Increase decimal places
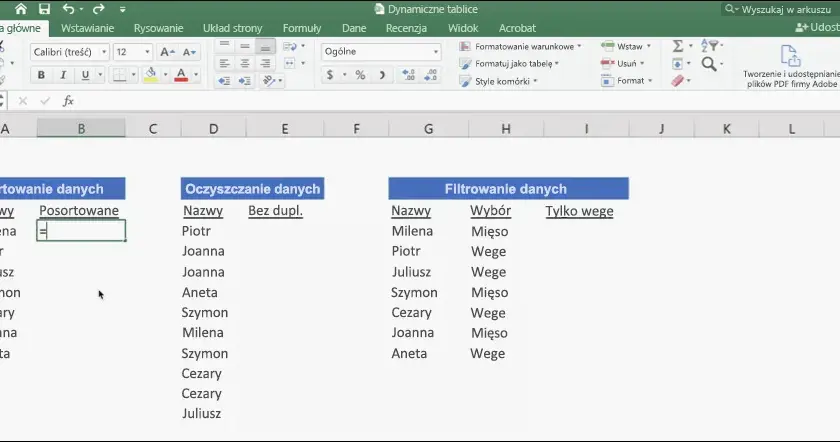The height and width of the screenshot is (442, 840). click(408, 75)
